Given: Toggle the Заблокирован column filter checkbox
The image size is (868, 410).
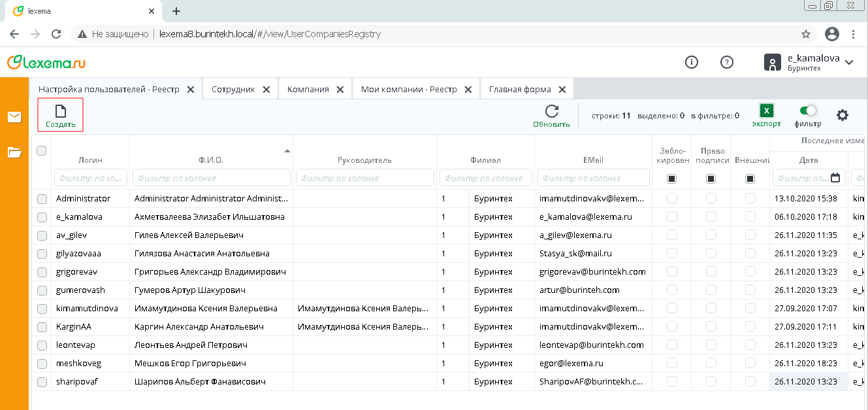Looking at the screenshot, I should [671, 179].
